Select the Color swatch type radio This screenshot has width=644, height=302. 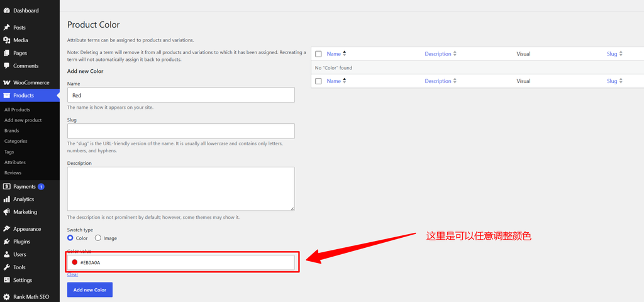click(70, 238)
